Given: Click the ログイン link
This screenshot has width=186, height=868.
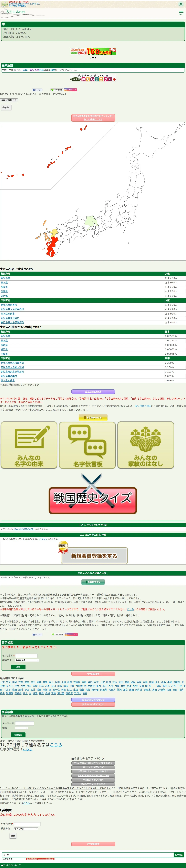Looking at the screenshot, I should point(43,539).
